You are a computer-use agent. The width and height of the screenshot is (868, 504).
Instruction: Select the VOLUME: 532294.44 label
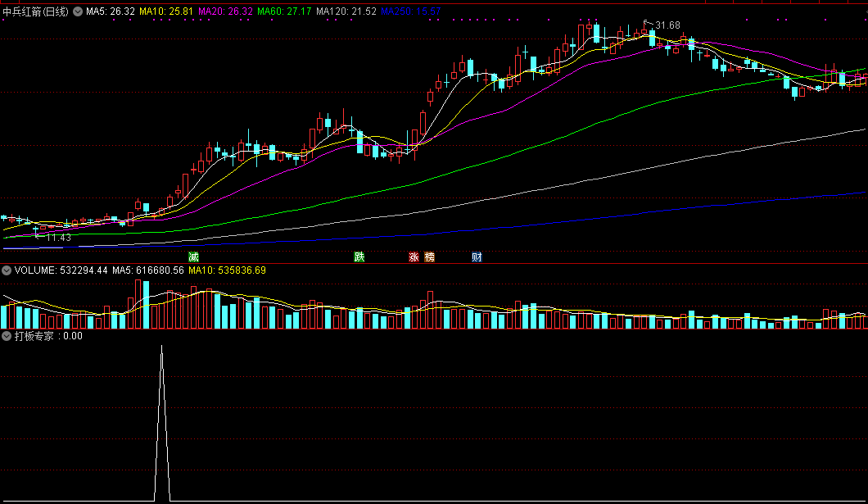(x=61, y=270)
